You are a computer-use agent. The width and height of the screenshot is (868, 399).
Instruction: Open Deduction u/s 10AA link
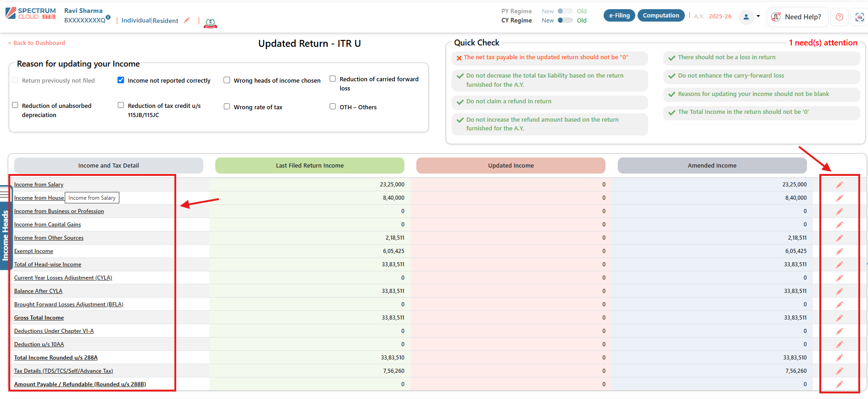(39, 344)
